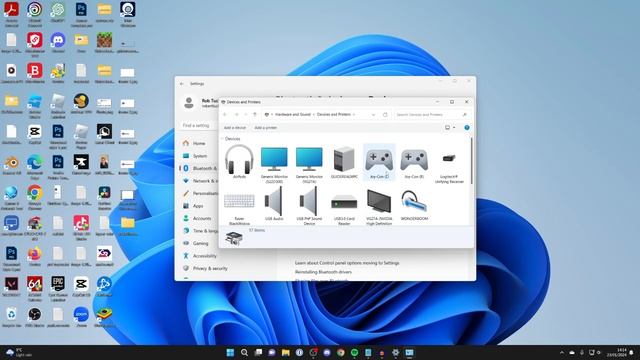This screenshot has height=360, width=640.
Task: Select the USB Audio speaker device
Action: click(x=274, y=204)
